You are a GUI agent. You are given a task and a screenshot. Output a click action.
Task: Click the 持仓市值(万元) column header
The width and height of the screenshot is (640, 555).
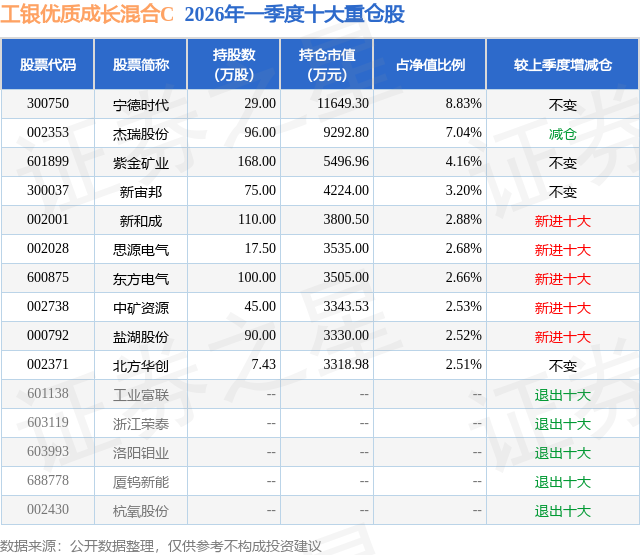(x=327, y=64)
